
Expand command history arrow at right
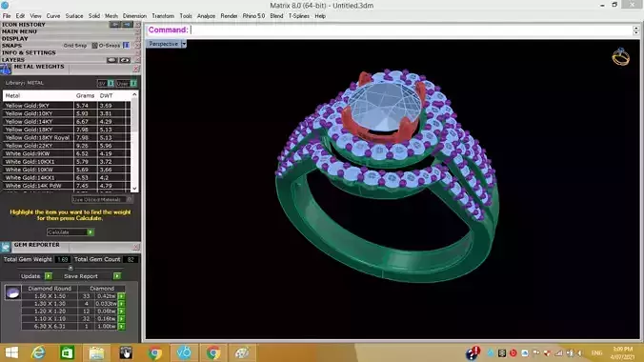[x=635, y=30]
